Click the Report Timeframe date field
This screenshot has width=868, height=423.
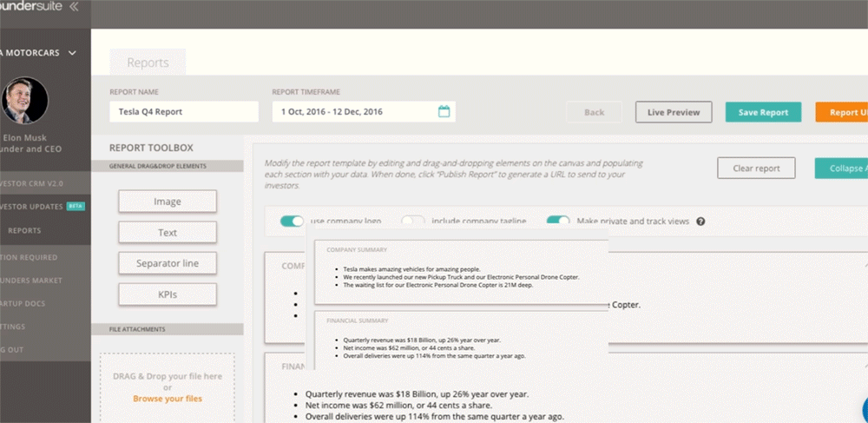[364, 111]
